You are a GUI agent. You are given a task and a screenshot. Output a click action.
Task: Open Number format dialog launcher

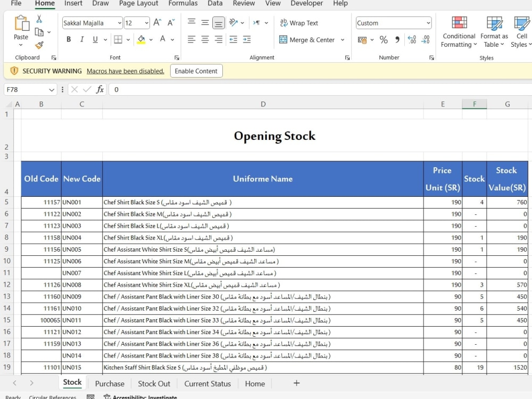tap(431, 57)
